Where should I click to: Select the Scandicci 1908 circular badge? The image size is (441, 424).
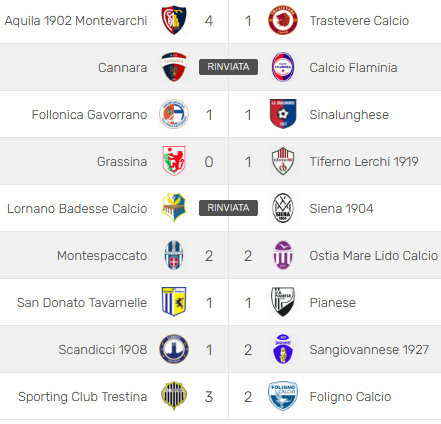tap(174, 349)
